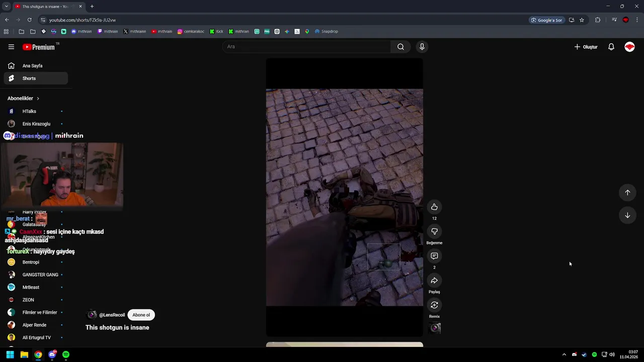Go to next Short with down arrow
644x362 pixels.
click(627, 215)
